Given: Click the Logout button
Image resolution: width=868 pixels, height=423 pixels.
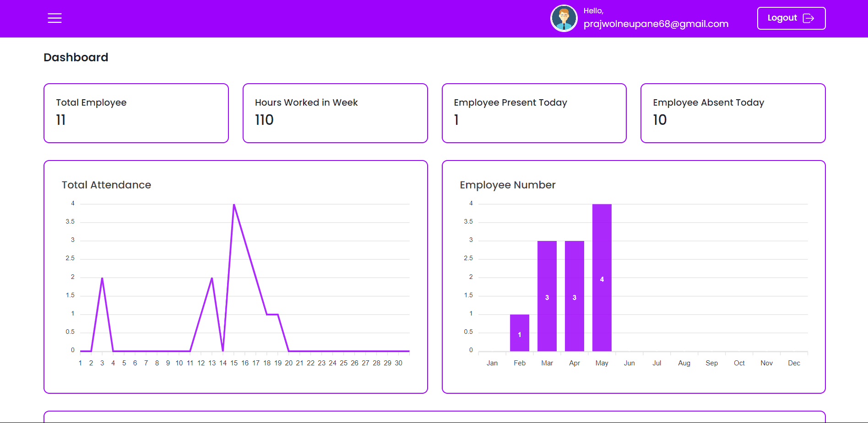Looking at the screenshot, I should [791, 18].
